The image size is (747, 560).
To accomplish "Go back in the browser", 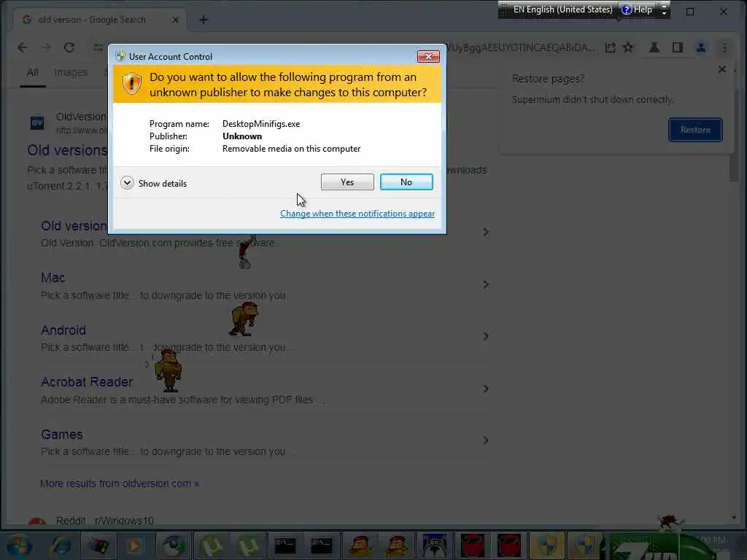I will (x=22, y=47).
